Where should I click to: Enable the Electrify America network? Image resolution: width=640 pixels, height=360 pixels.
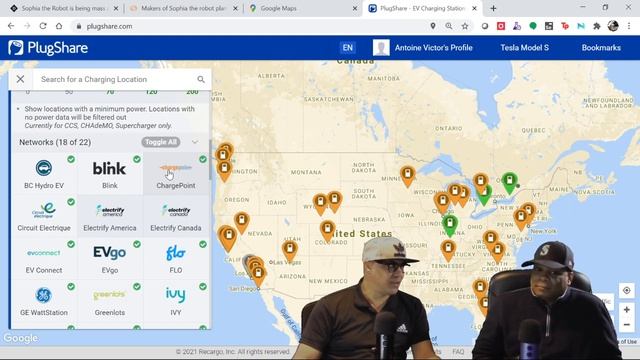tap(110, 216)
